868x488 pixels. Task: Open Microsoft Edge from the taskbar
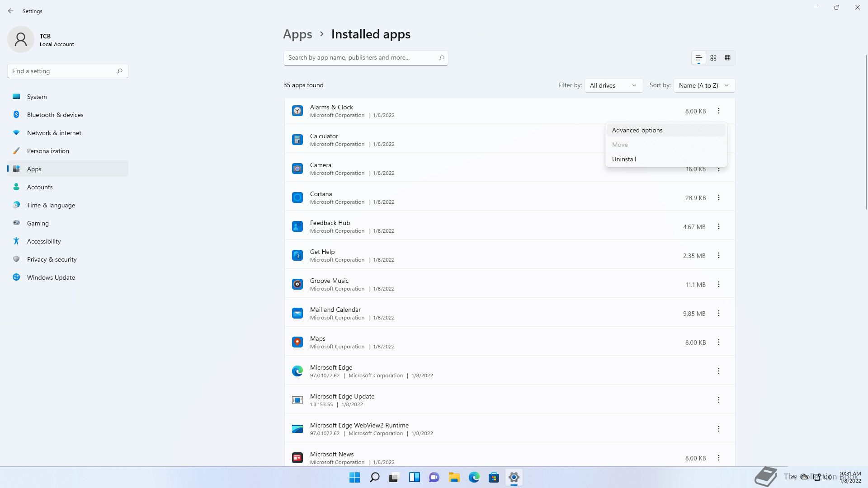pos(474,477)
